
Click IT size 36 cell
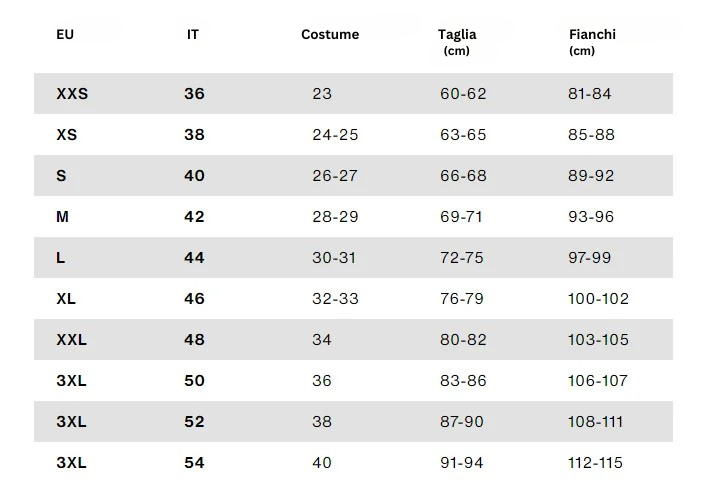194,94
